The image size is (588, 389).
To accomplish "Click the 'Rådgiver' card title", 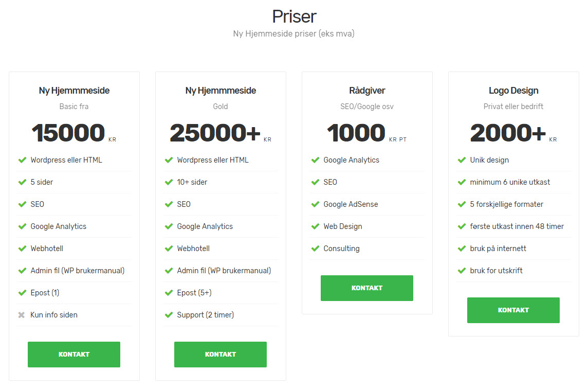I will [x=367, y=91].
